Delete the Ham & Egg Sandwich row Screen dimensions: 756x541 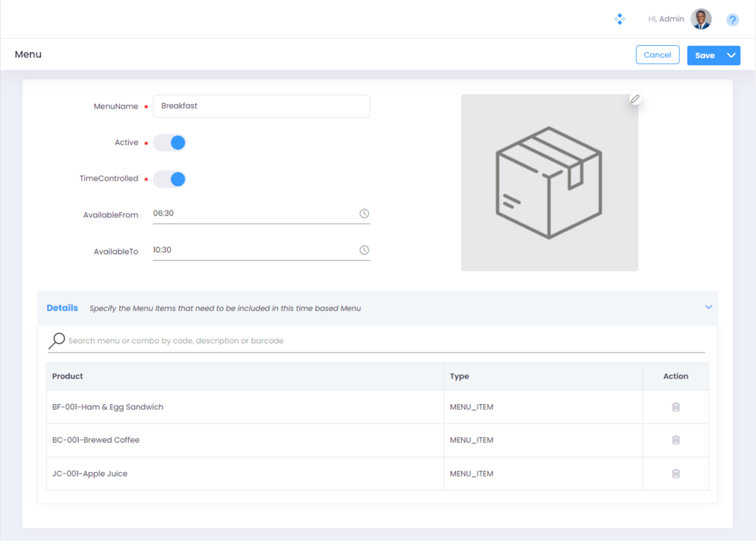click(676, 407)
